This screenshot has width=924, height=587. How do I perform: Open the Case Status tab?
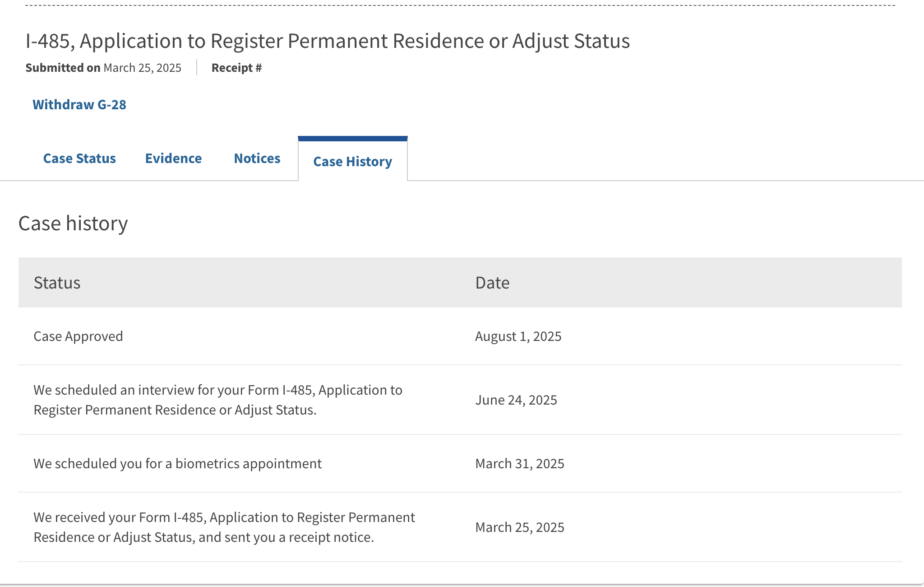coord(79,158)
